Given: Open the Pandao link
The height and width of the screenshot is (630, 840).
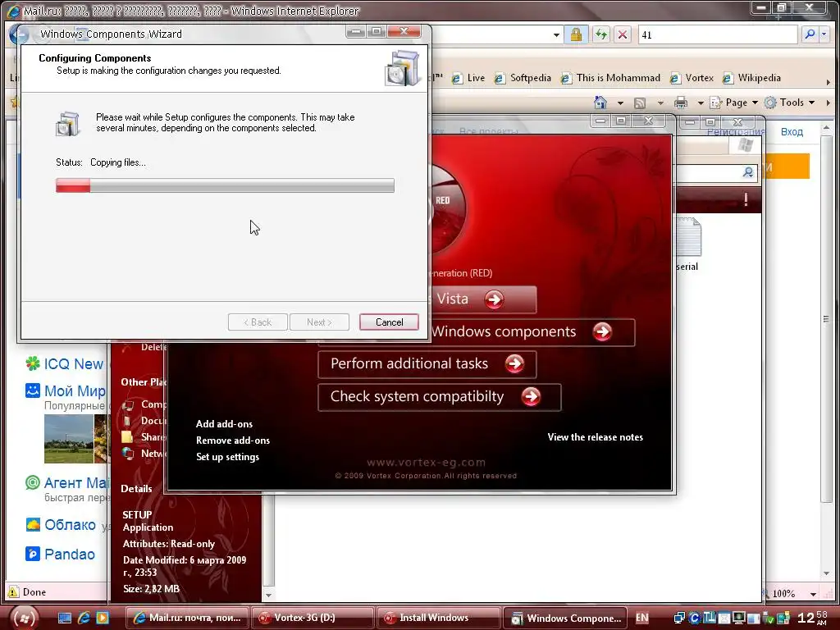Looking at the screenshot, I should (x=69, y=554).
